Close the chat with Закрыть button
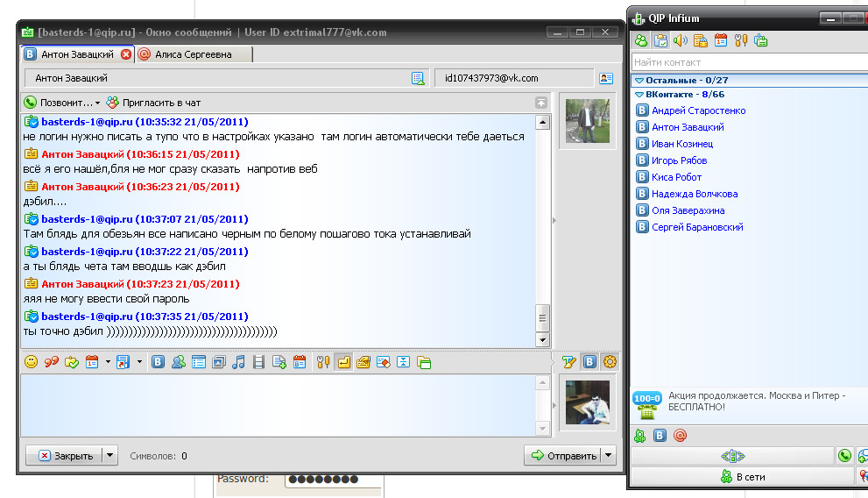The image size is (868, 498). coord(66,455)
